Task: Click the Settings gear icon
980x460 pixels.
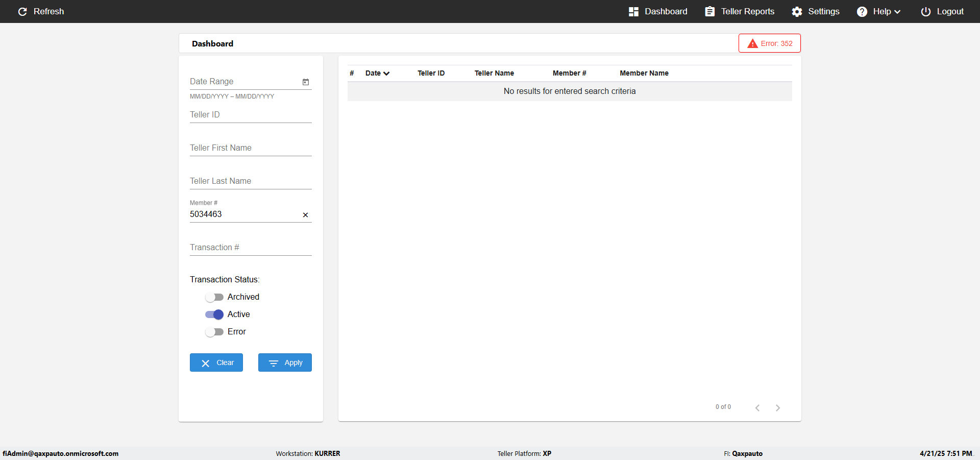Action: click(x=797, y=11)
